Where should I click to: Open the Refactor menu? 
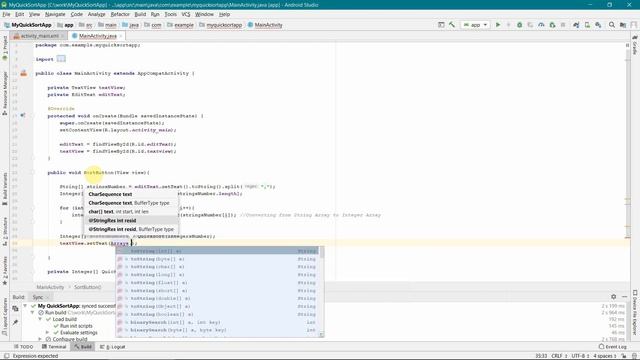pyautogui.click(x=120, y=14)
